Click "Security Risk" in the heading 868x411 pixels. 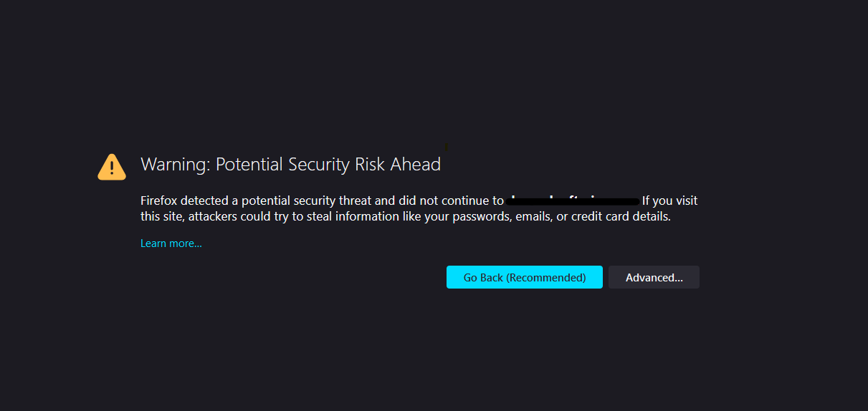pyautogui.click(x=337, y=165)
